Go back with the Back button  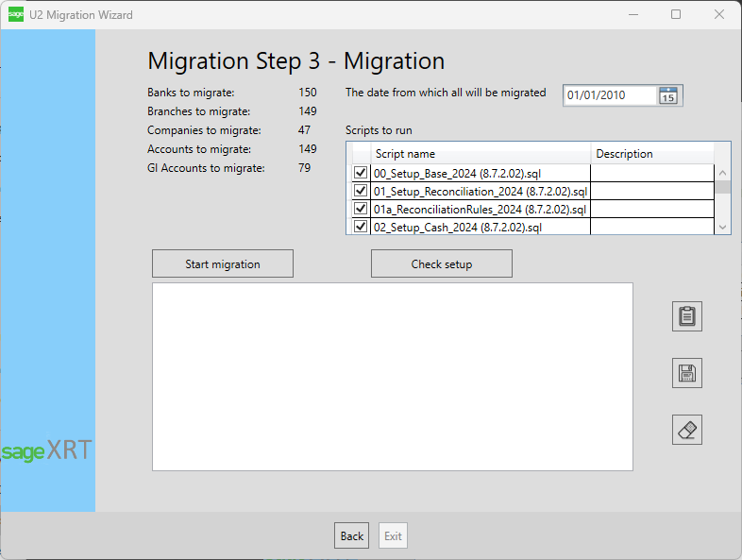(351, 535)
